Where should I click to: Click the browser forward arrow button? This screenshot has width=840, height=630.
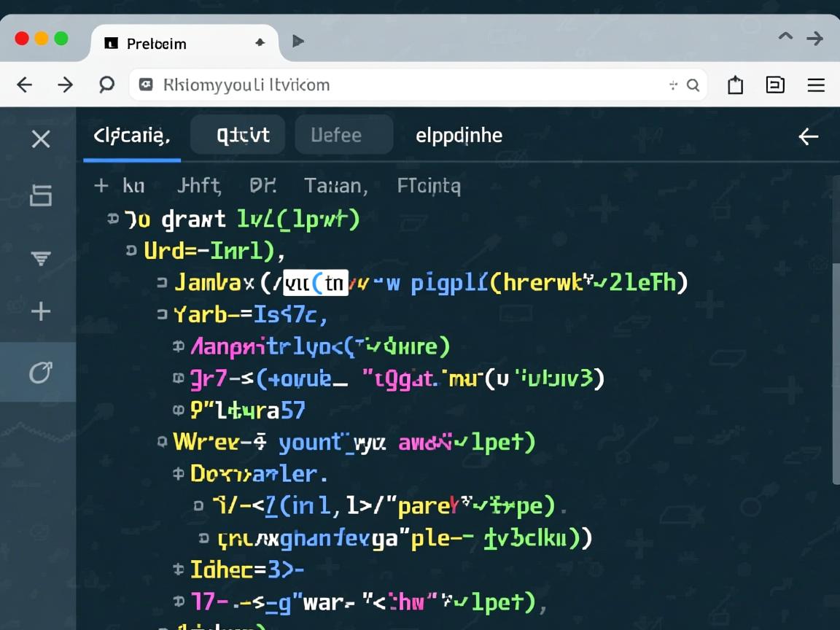[x=66, y=85]
